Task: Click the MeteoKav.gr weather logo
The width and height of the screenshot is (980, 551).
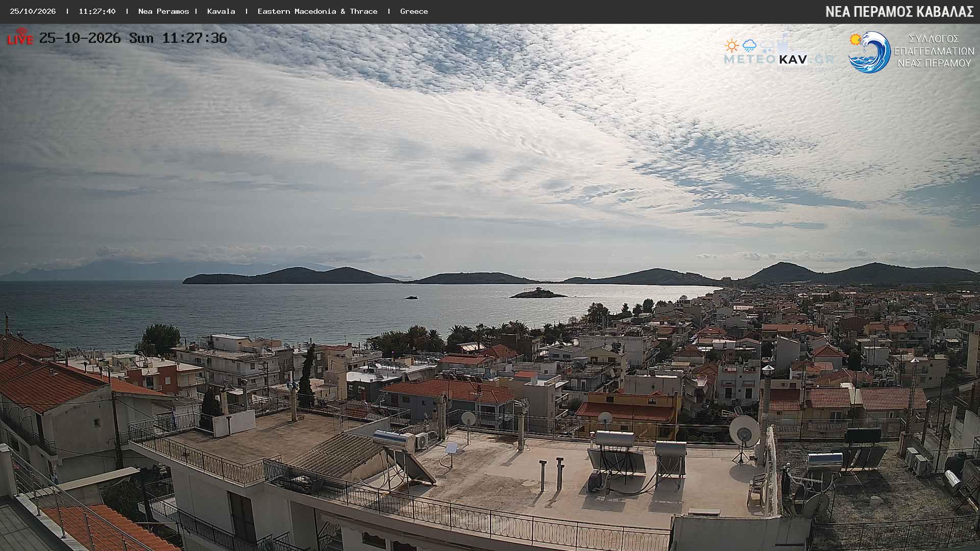Action: [779, 54]
